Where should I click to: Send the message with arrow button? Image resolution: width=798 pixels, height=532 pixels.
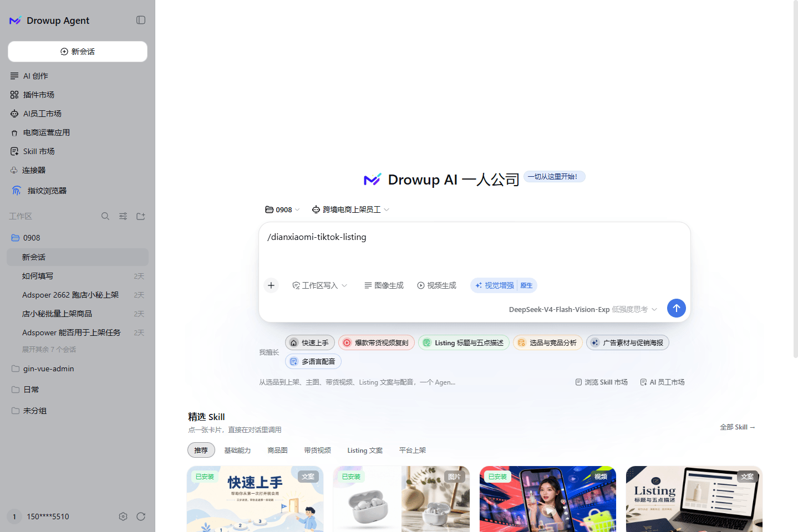677,308
